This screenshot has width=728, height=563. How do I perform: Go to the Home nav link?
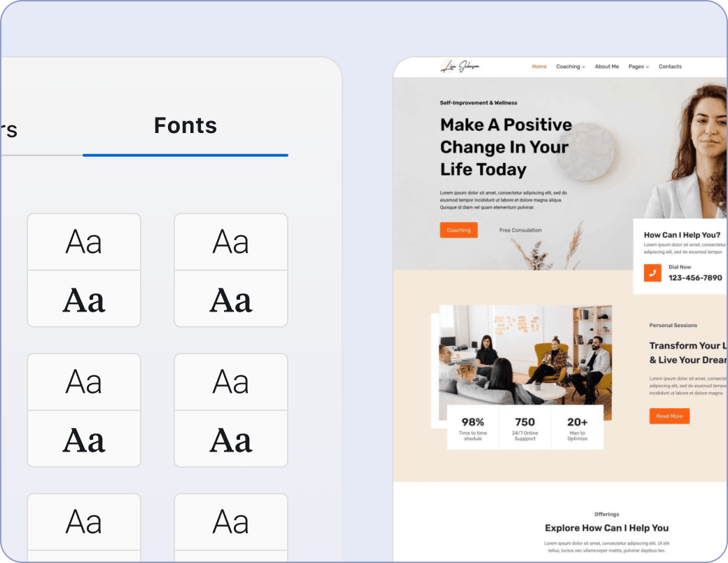[539, 67]
